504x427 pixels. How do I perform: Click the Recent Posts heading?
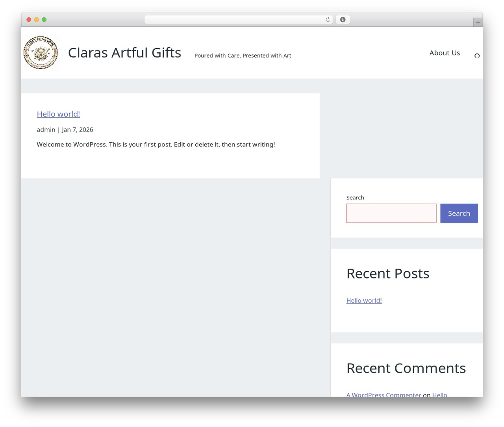tap(388, 273)
